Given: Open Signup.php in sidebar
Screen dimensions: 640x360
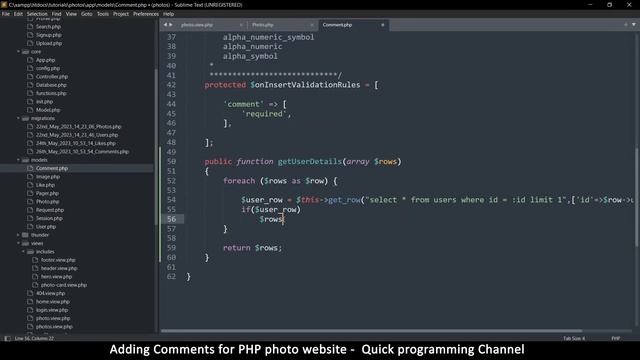Looking at the screenshot, I should (49, 35).
